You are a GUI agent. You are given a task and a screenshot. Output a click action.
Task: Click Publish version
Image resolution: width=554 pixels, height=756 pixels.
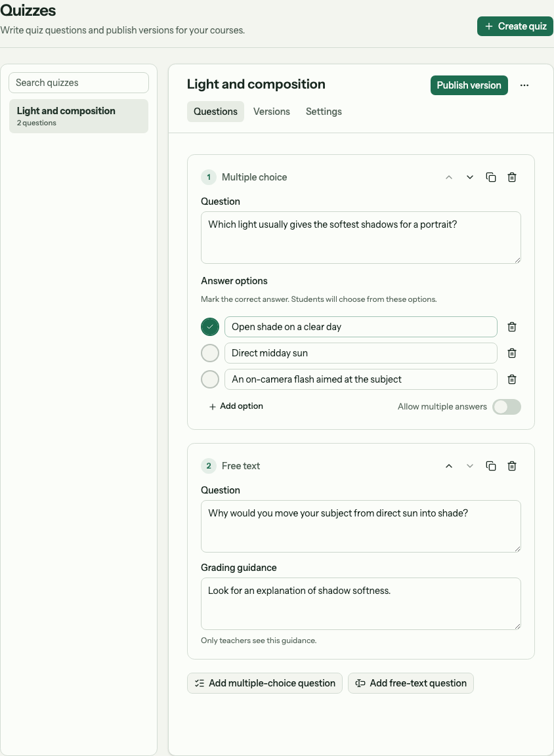(x=469, y=85)
